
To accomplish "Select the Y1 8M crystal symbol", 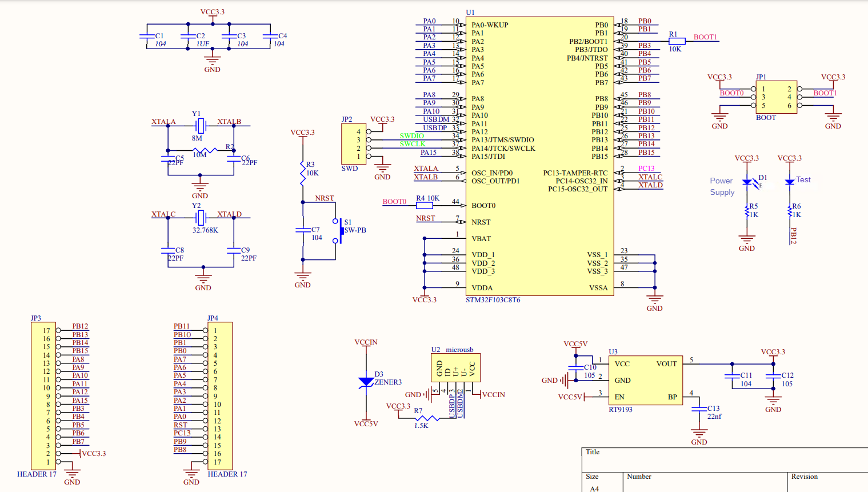I will click(200, 126).
